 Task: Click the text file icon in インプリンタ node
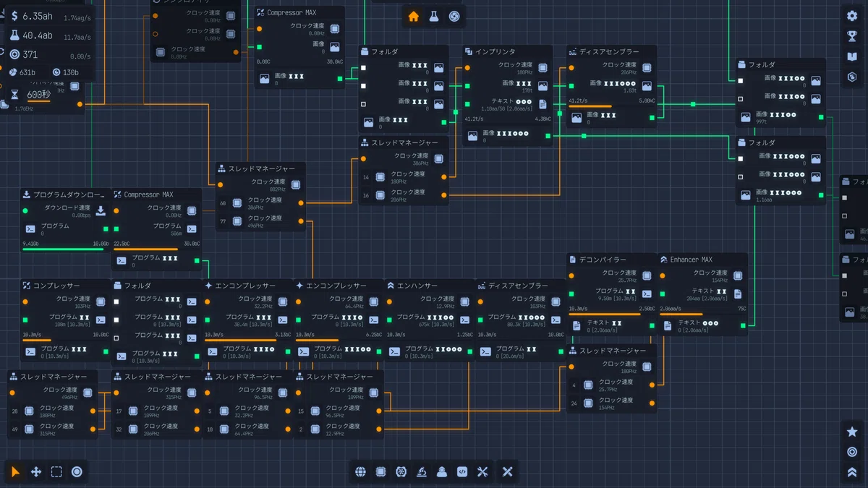[542, 103]
